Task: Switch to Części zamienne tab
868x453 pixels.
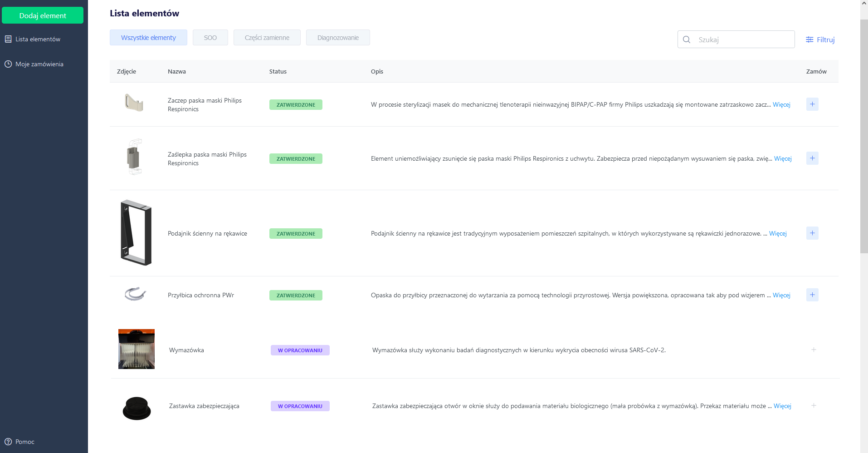Action: click(x=267, y=38)
